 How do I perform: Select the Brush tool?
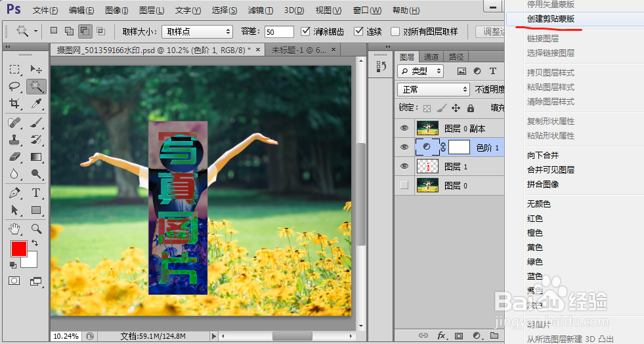click(x=36, y=123)
